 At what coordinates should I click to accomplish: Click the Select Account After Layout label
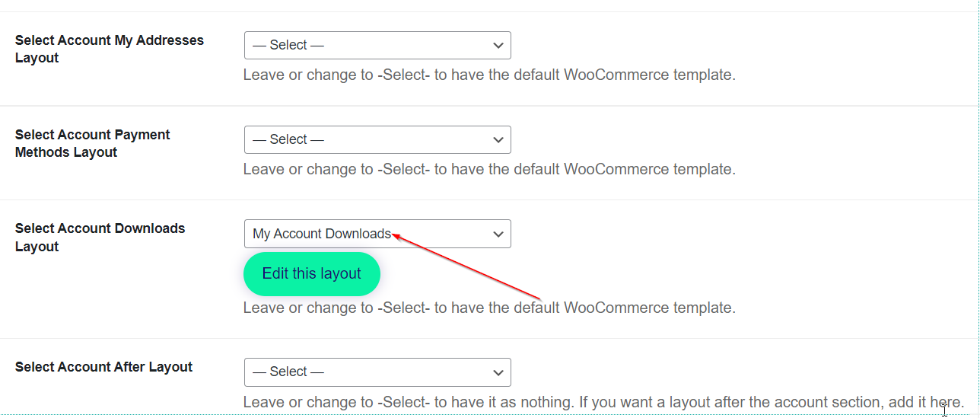103,367
